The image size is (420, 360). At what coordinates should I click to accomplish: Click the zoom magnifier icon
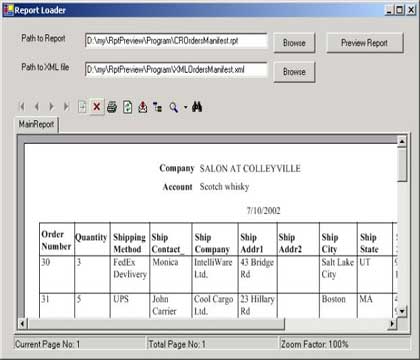[x=173, y=107]
